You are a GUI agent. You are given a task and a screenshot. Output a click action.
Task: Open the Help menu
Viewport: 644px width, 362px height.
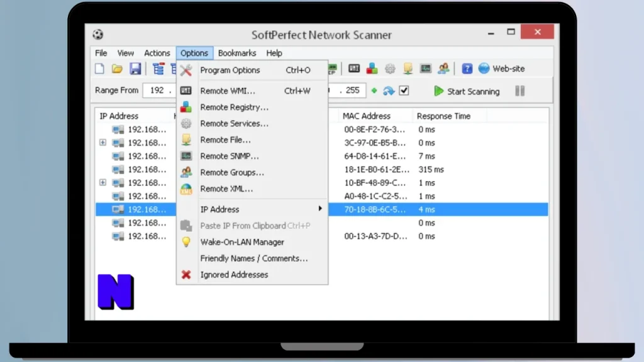pos(274,53)
